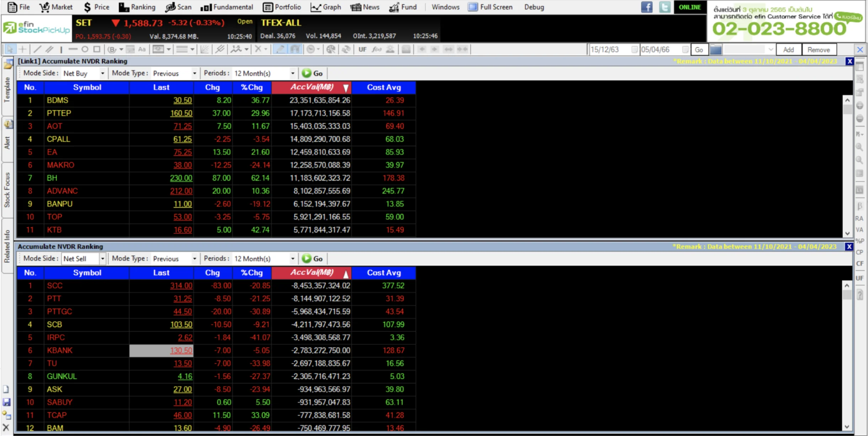868x436 pixels.
Task: Click the help question mark icon in right sidebar
Action: pyautogui.click(x=859, y=295)
